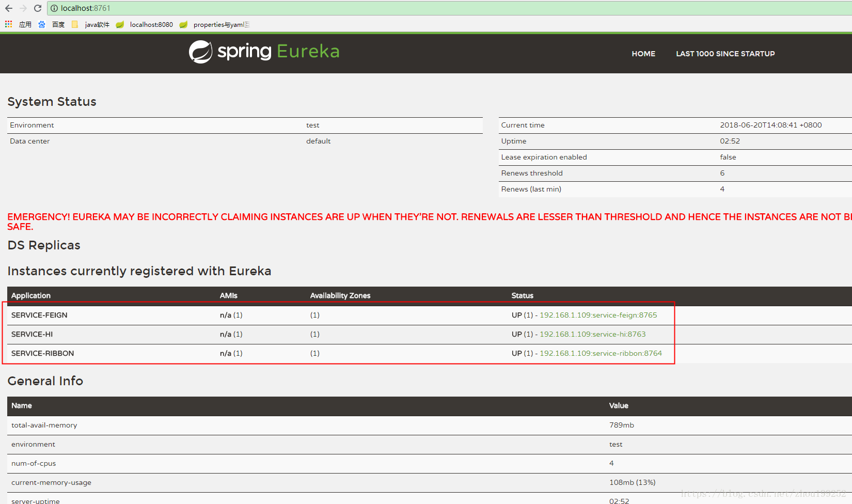852x504 pixels.
Task: Open the localhost:8080 bookmark
Action: 145,24
